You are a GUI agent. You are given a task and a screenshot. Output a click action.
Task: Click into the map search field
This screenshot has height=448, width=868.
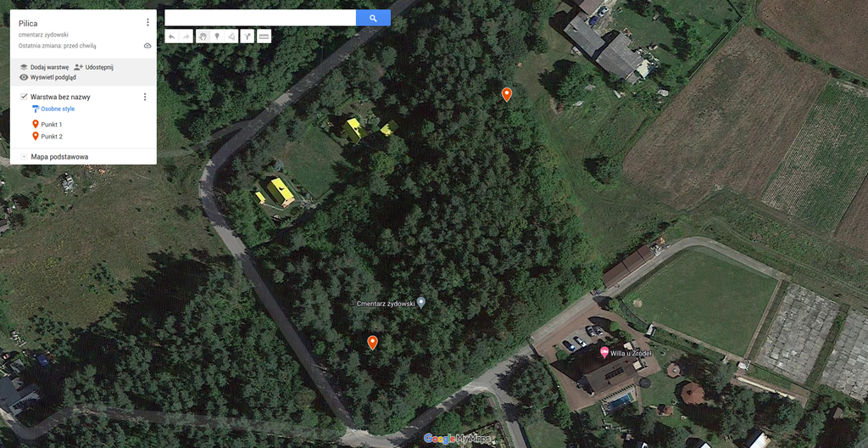(260, 18)
